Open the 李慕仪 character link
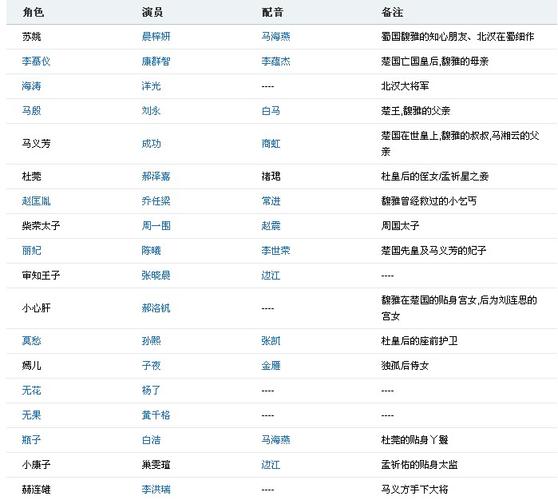This screenshot has width=558, height=500. coord(36,61)
